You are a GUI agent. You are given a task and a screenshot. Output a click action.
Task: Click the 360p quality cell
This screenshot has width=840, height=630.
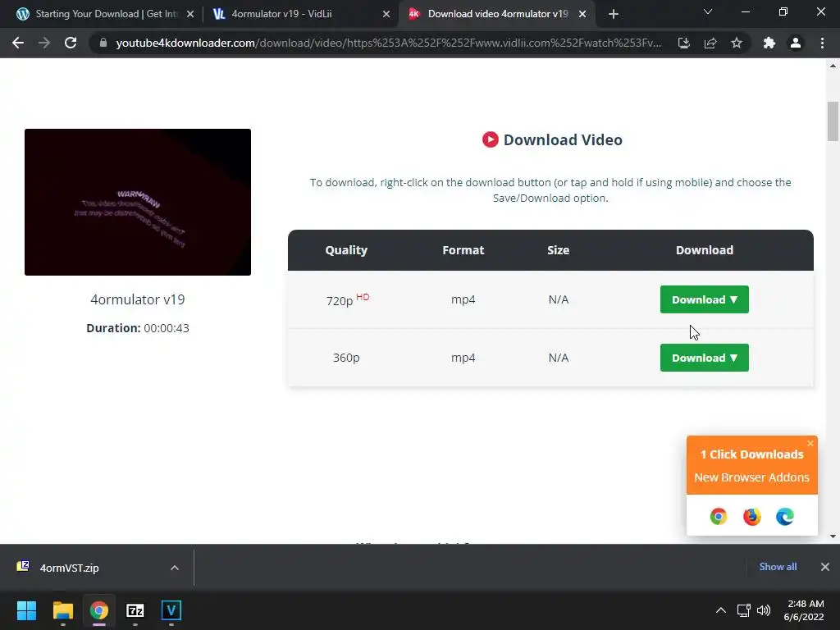(346, 358)
